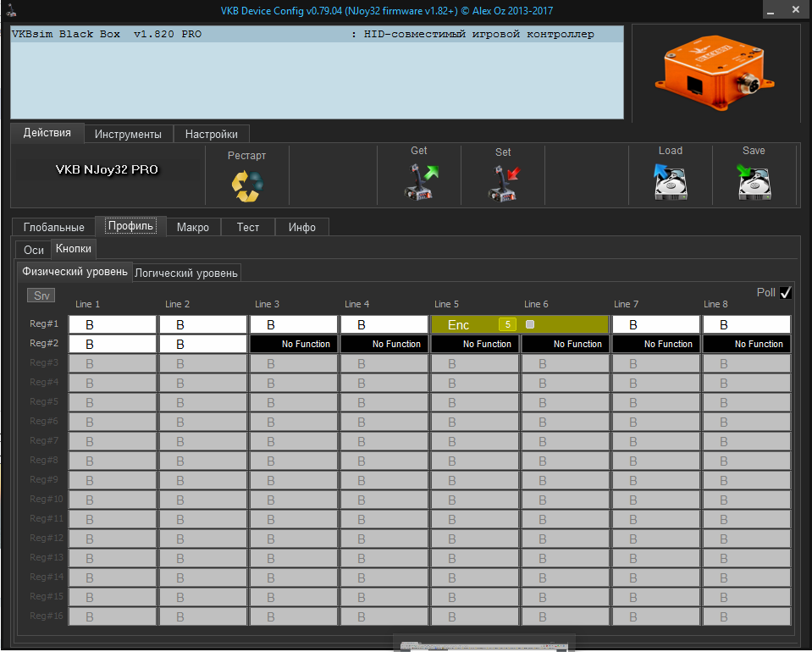Switch to the Оси sub-tab

(34, 250)
